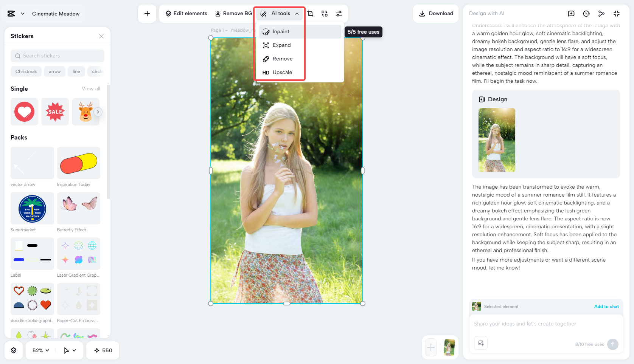The width and height of the screenshot is (634, 364).
Task: Click Remove BG in the toolbar
Action: [233, 13]
